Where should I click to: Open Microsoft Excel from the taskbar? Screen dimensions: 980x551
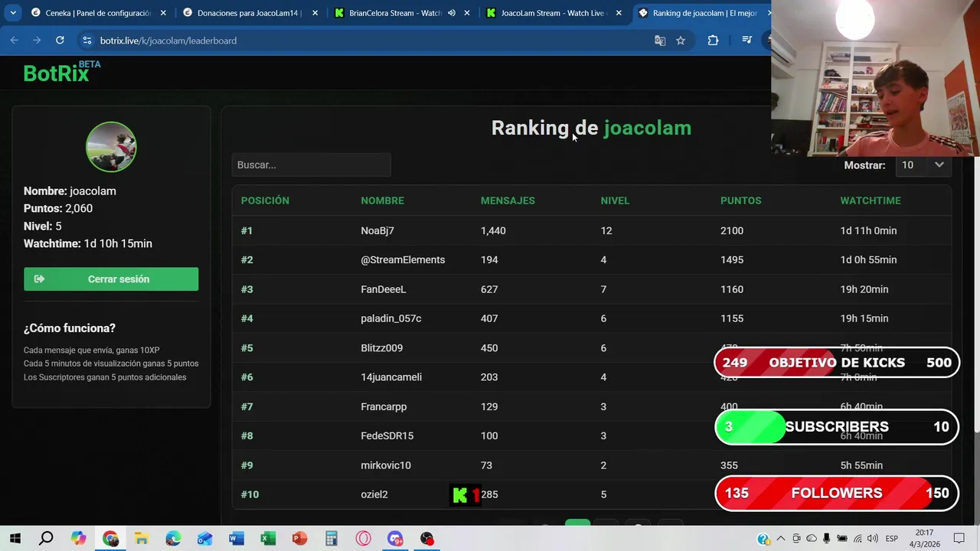click(268, 539)
